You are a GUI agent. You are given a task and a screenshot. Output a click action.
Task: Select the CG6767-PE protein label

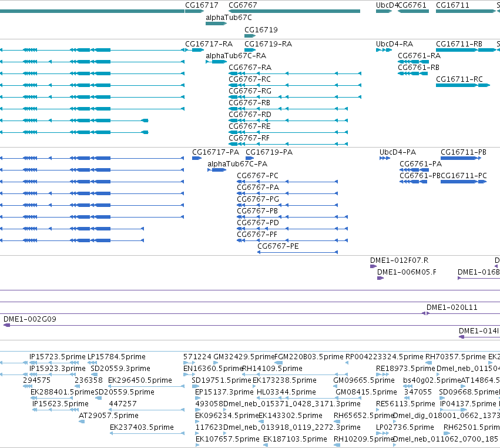tap(278, 246)
